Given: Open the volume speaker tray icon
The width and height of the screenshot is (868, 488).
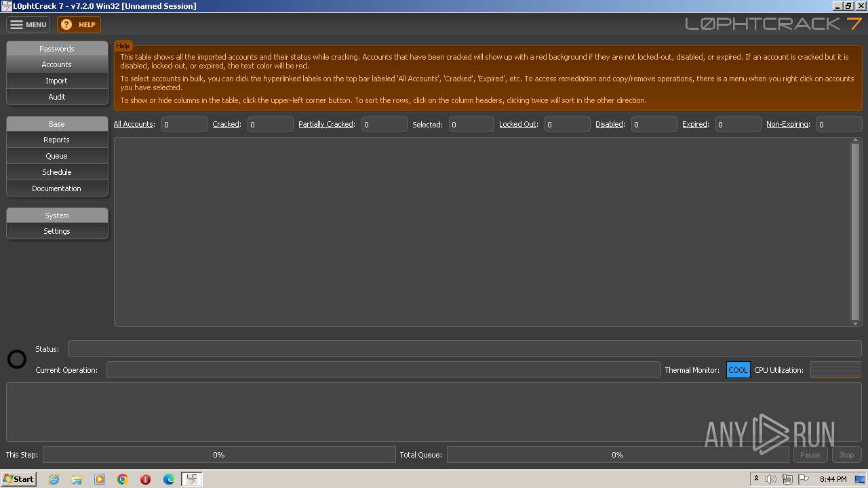Looking at the screenshot, I should [771, 479].
